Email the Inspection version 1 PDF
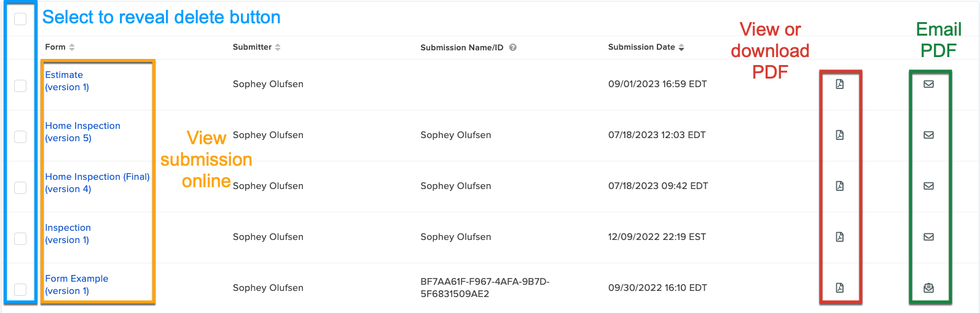The image size is (980, 313). click(x=928, y=237)
